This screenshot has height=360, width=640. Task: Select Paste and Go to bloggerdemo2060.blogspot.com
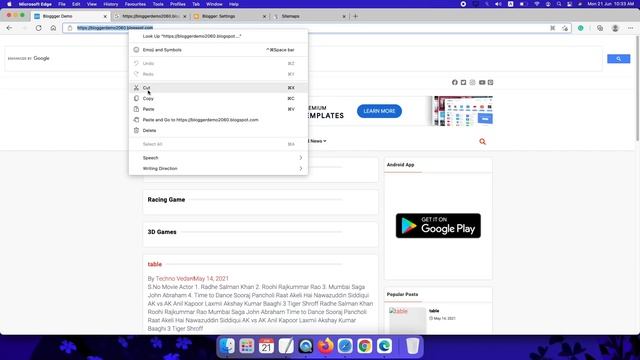point(218,120)
